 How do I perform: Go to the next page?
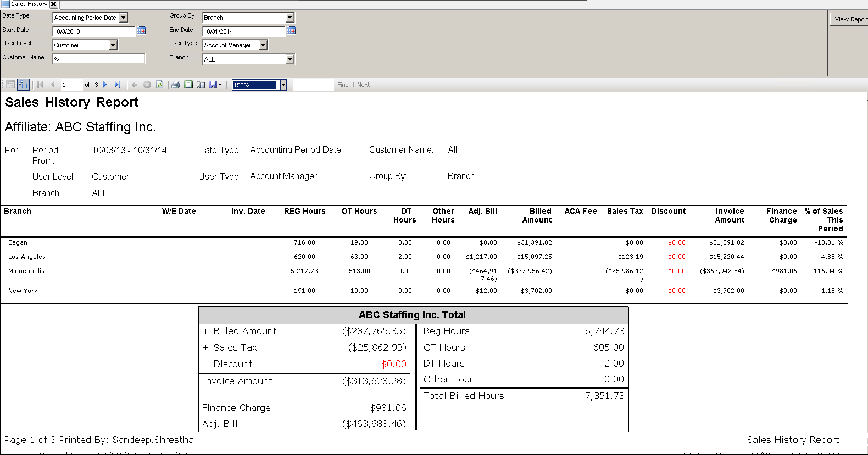click(105, 85)
